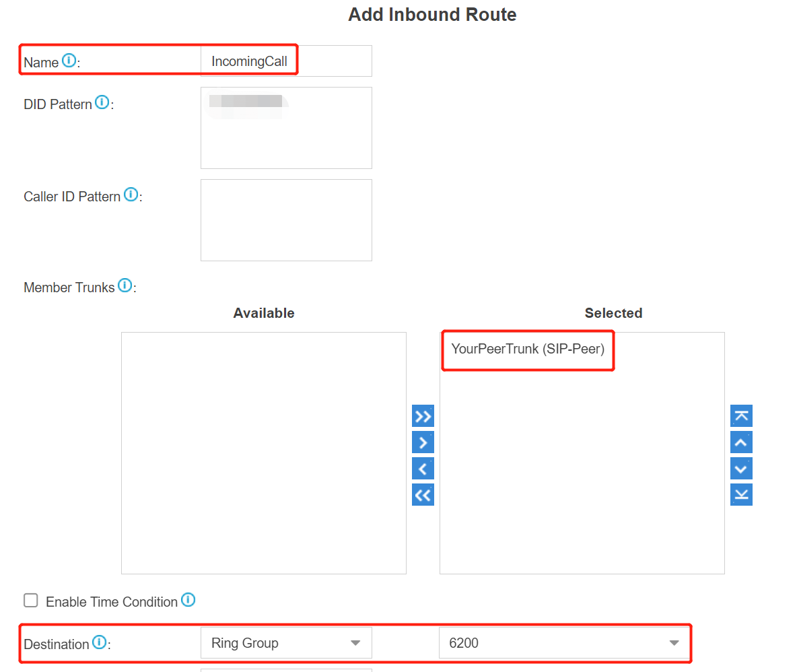Move trunk to bottom of Selected list
797x672 pixels.
pos(741,494)
